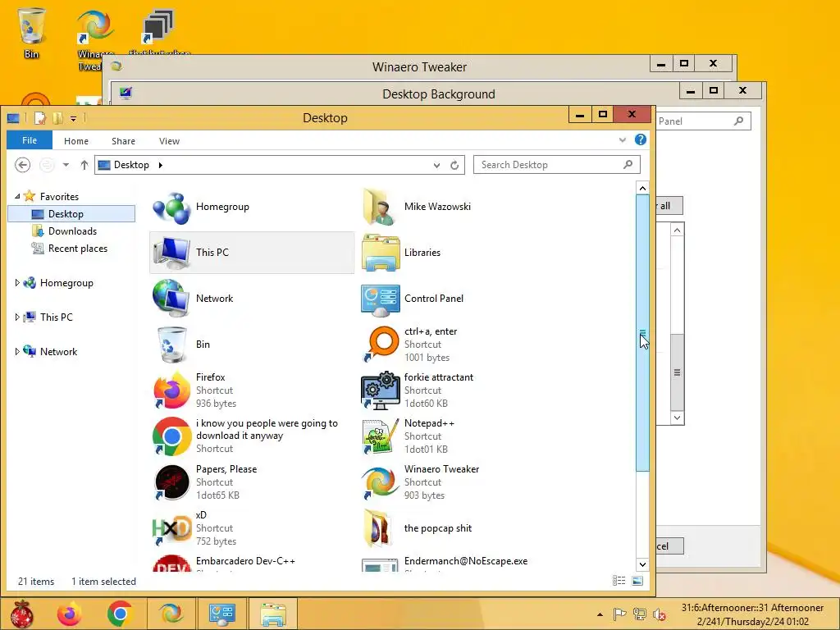The image size is (840, 630).
Task: Open the File menu tab
Action: coord(30,140)
